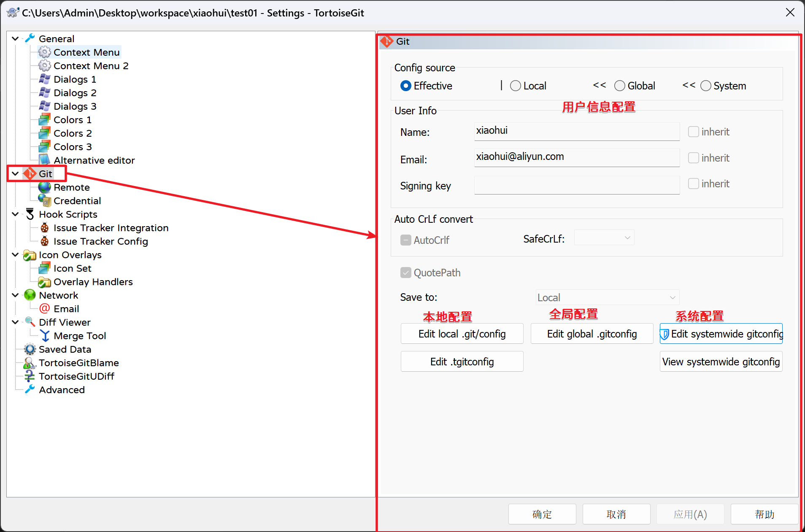Screen dimensions: 805x532
Task: Open the Saved Data settings page
Action: pyautogui.click(x=65, y=349)
